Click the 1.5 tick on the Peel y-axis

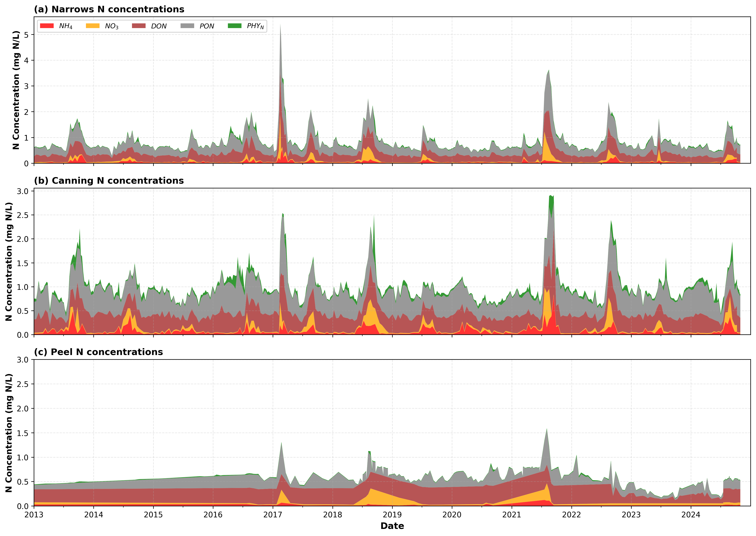click(x=23, y=433)
